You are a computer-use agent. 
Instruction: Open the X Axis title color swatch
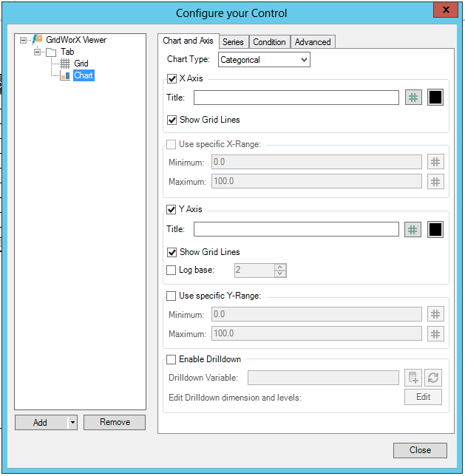(435, 98)
